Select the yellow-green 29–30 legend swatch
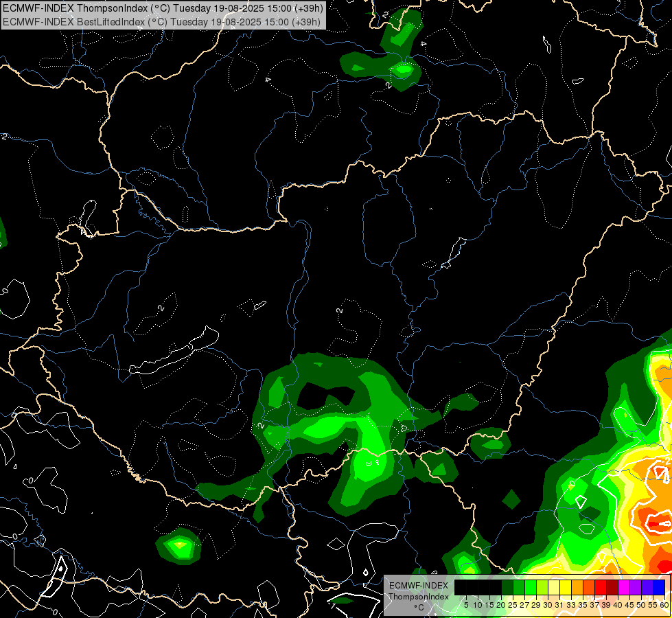 (542, 587)
